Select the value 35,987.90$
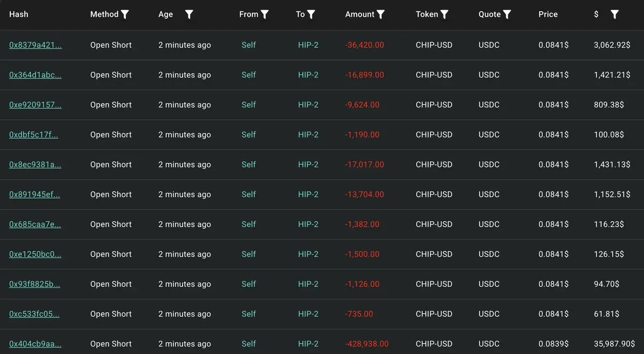The image size is (644, 354). pos(614,344)
